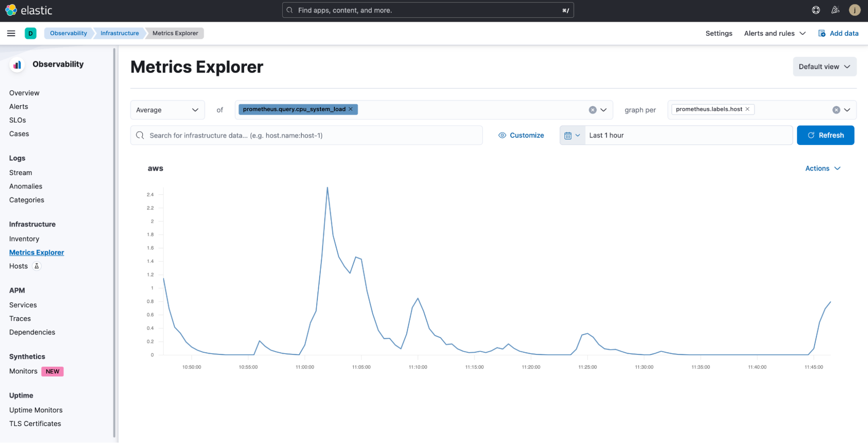Remove prometheus.query.cpu_system_load metric tag

coord(351,109)
